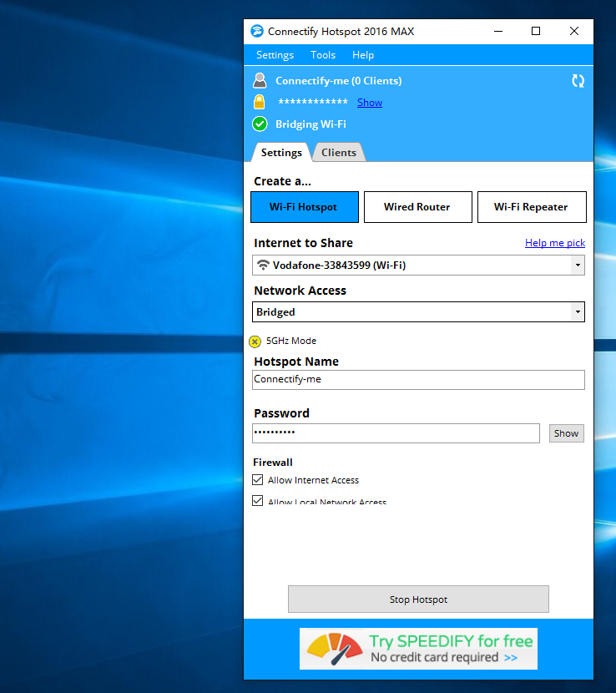Viewport: 616px width, 693px height.
Task: Click the yellow padlock icon
Action: point(260,102)
